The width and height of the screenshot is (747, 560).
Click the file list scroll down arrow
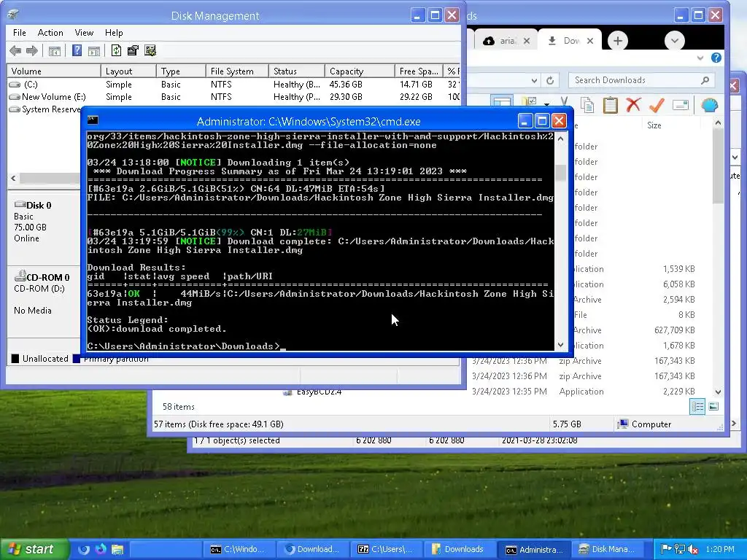[718, 392]
